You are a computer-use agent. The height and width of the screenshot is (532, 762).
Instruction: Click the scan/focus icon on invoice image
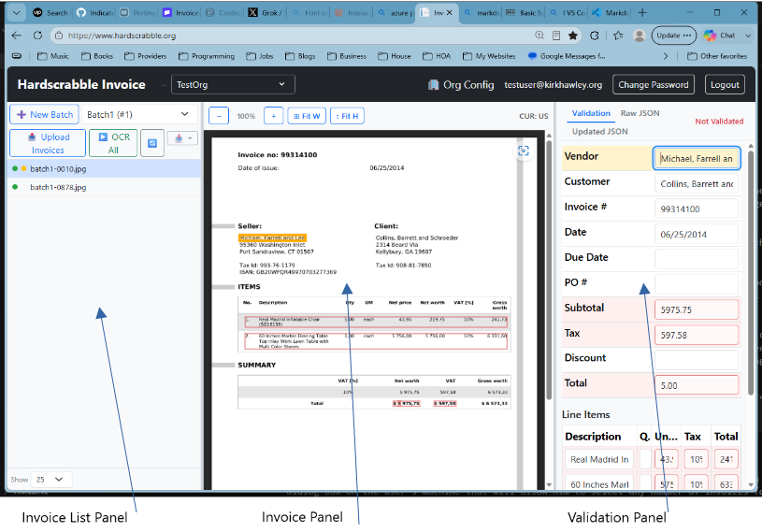(x=524, y=151)
